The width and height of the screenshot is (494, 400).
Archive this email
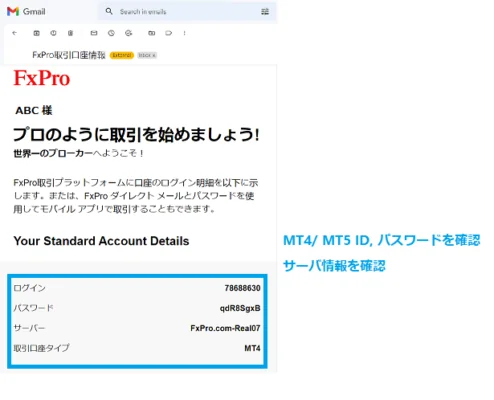point(36,33)
